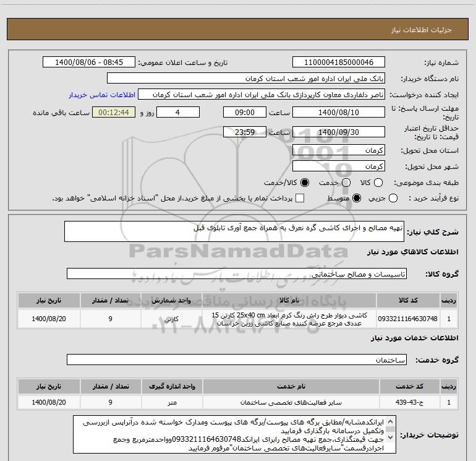Click the scrollbar up arrow in buyer notes
476x461 pixels.
(x=391, y=421)
